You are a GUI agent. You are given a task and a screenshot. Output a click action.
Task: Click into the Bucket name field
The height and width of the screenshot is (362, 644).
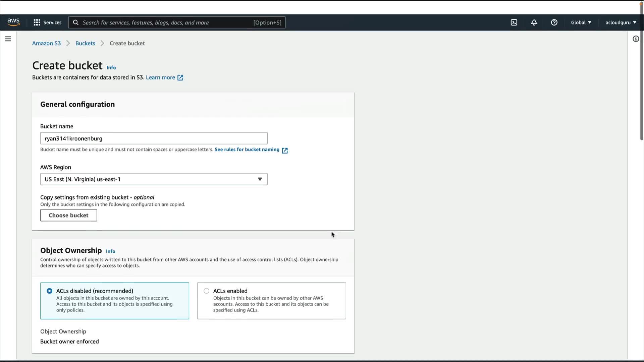point(154,138)
